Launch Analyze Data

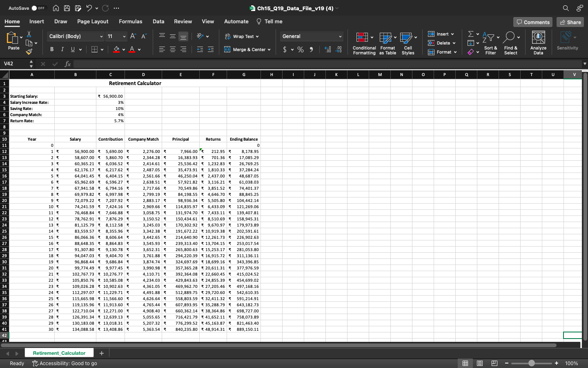coord(538,41)
